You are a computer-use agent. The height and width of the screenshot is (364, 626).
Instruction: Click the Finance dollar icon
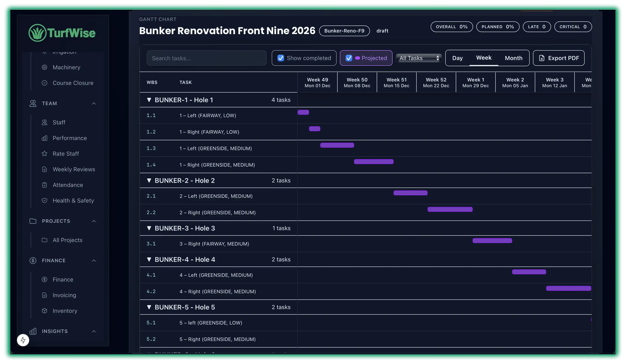45,279
